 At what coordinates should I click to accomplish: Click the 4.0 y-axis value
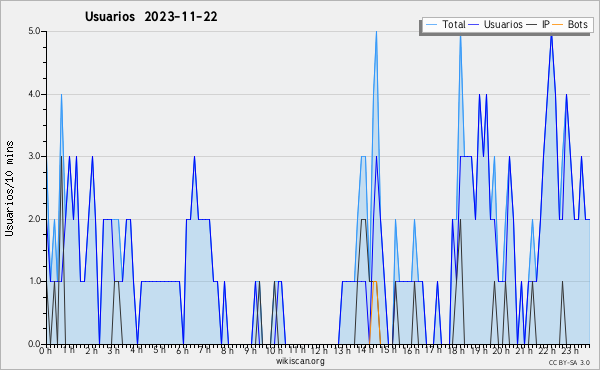[34, 94]
